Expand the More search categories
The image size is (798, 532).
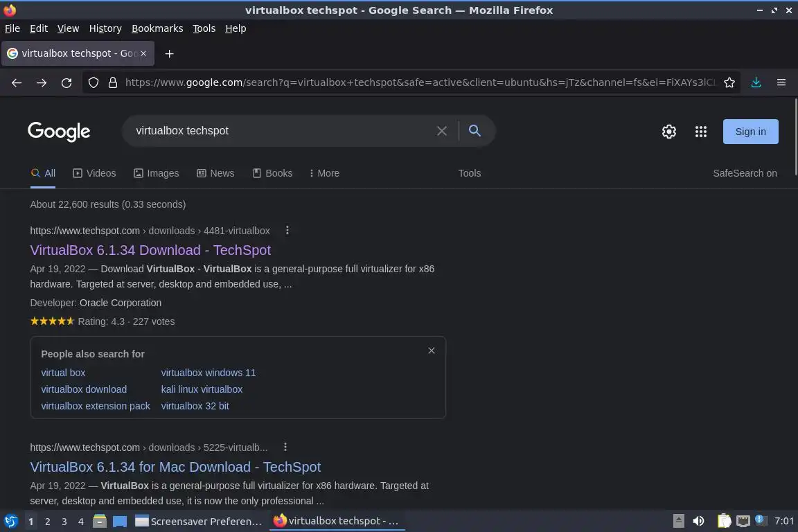pyautogui.click(x=324, y=173)
